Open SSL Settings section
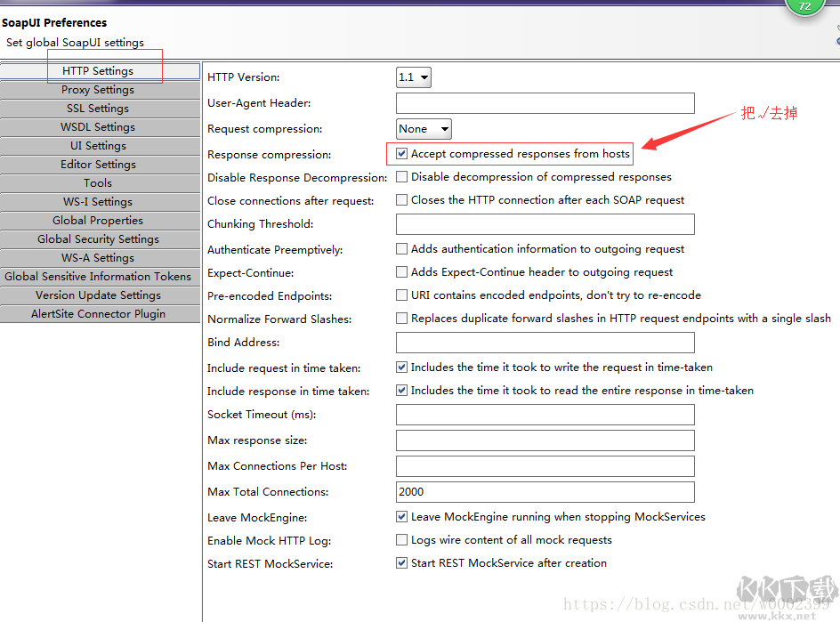The width and height of the screenshot is (840, 622). coord(99,109)
